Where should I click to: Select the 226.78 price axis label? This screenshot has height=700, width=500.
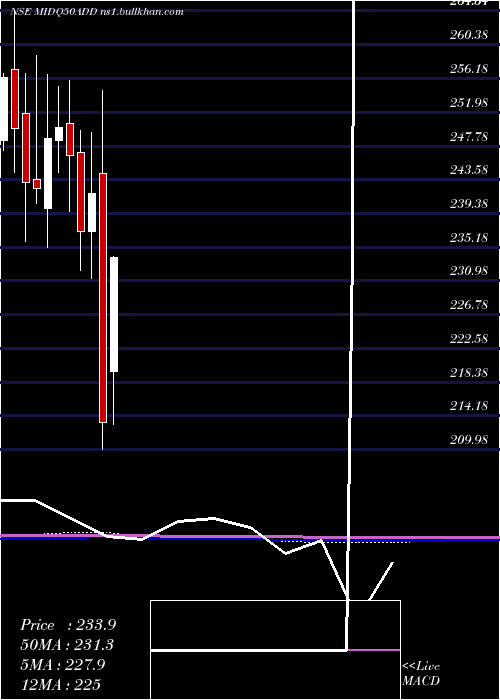tap(469, 305)
